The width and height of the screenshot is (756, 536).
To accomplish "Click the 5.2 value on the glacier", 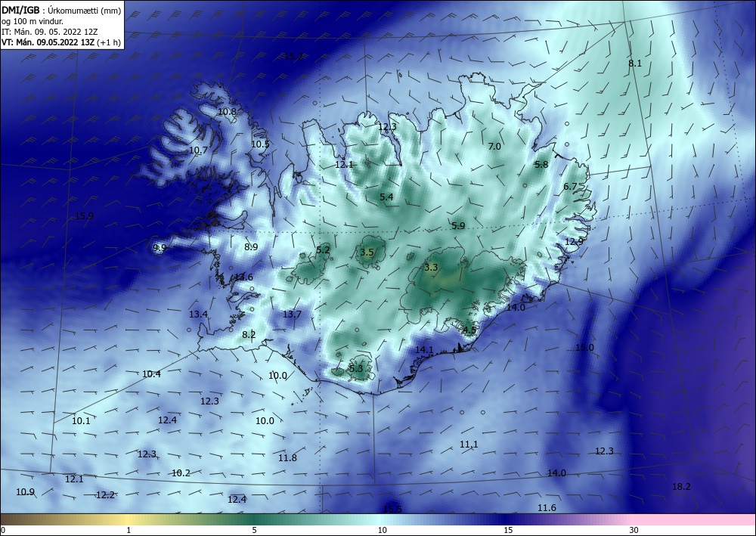I will coord(323,249).
